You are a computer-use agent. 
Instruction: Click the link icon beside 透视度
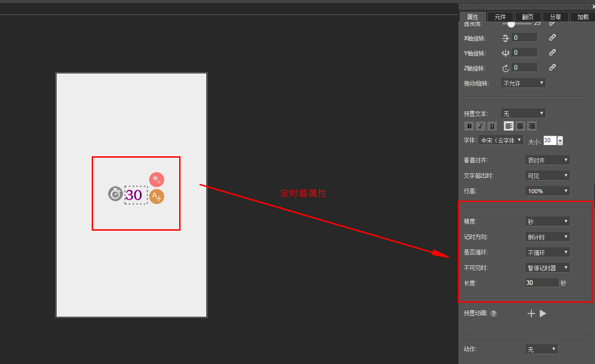coord(552,23)
